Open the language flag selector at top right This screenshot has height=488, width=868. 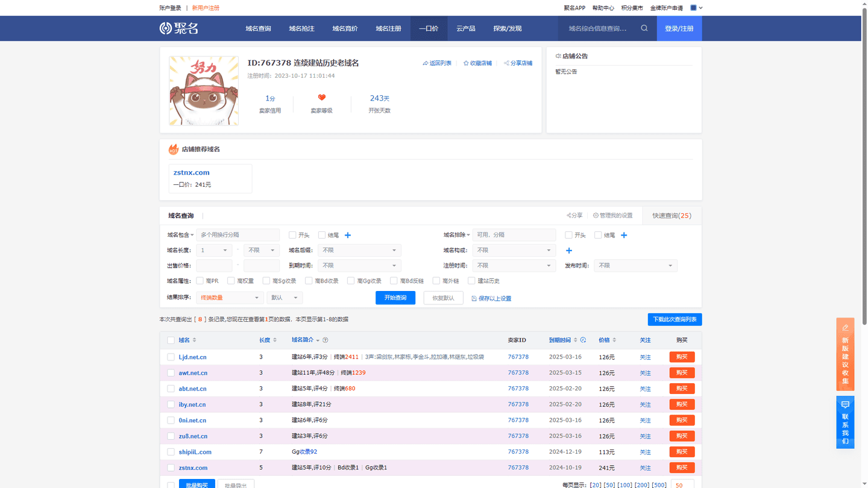point(696,8)
